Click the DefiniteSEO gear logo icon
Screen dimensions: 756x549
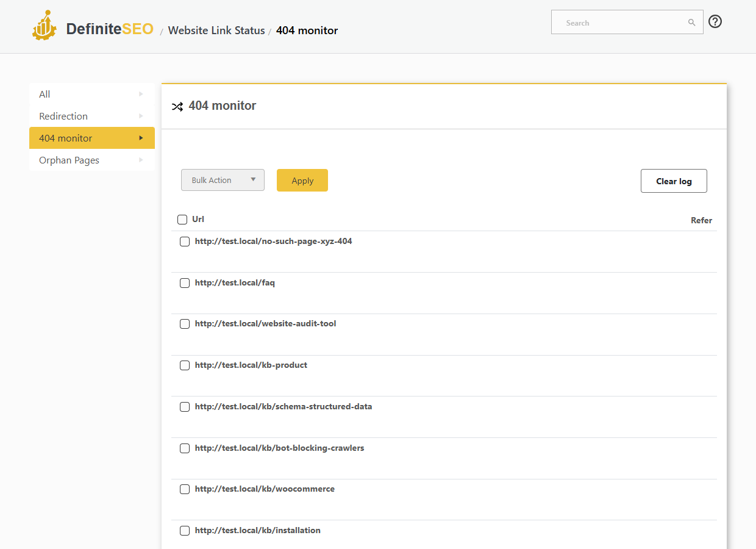pos(45,26)
